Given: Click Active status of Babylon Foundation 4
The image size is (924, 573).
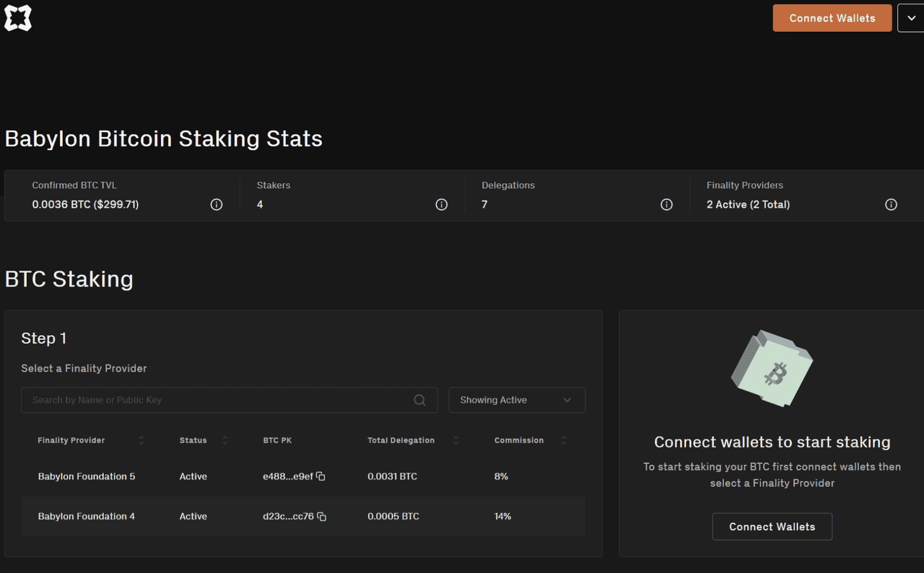Looking at the screenshot, I should [193, 517].
